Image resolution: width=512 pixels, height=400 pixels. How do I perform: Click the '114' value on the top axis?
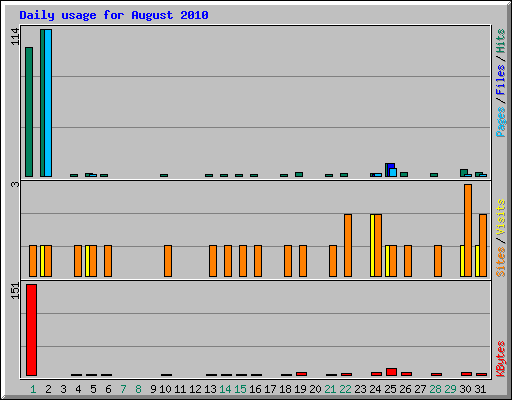pyautogui.click(x=15, y=37)
